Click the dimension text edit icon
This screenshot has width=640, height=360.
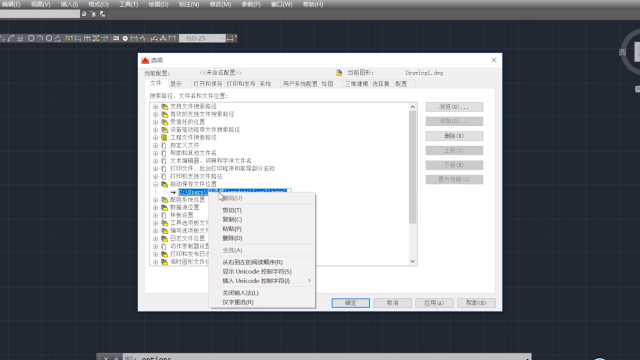click(163, 38)
